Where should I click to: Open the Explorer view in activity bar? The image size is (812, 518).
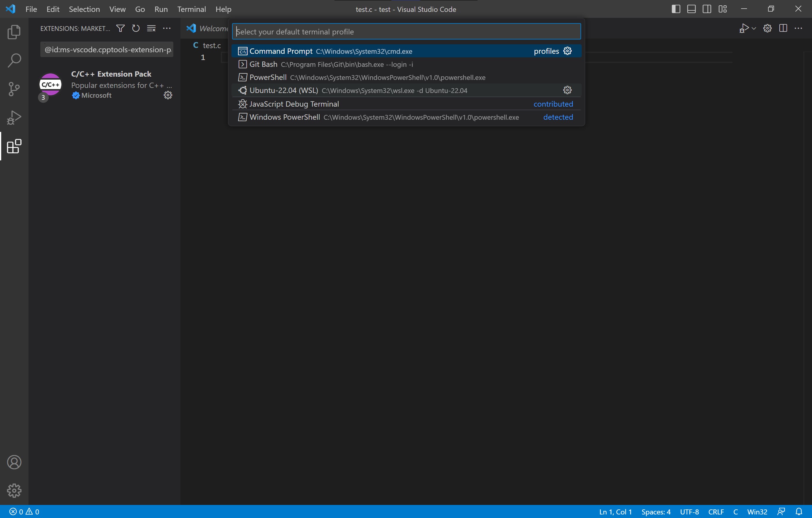[14, 32]
